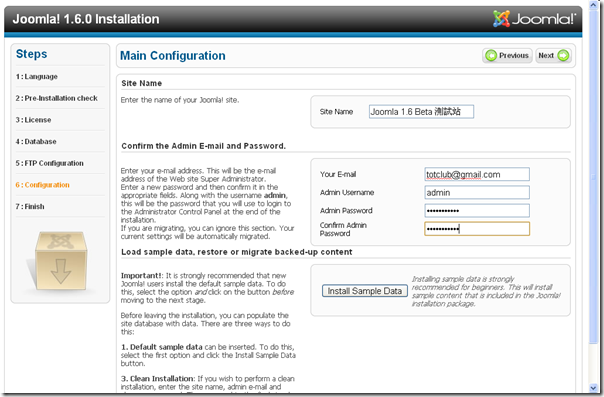
Task: Focus the Confirm Admin Password field
Action: [477, 229]
